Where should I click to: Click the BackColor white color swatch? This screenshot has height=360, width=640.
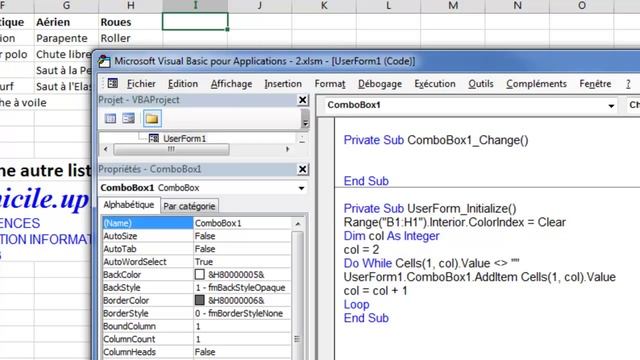(x=200, y=274)
